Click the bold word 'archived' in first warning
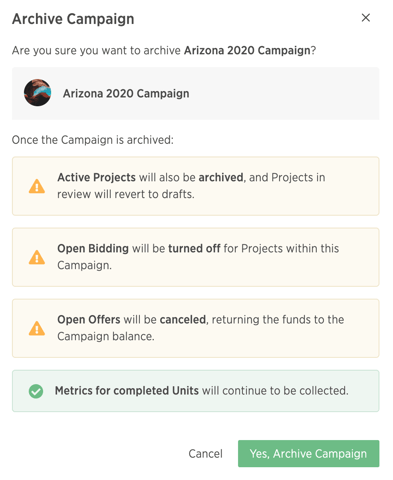Image resolution: width=393 pixels, height=480 pixels. [x=221, y=177]
